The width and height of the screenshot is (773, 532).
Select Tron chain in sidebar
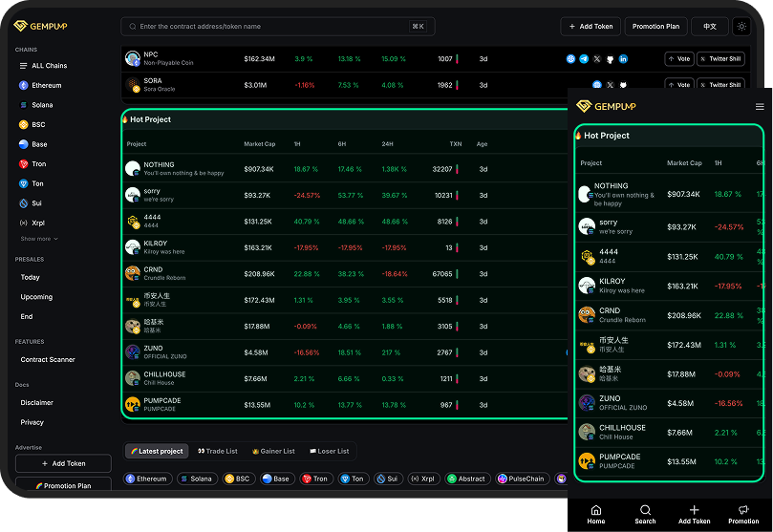point(32,164)
